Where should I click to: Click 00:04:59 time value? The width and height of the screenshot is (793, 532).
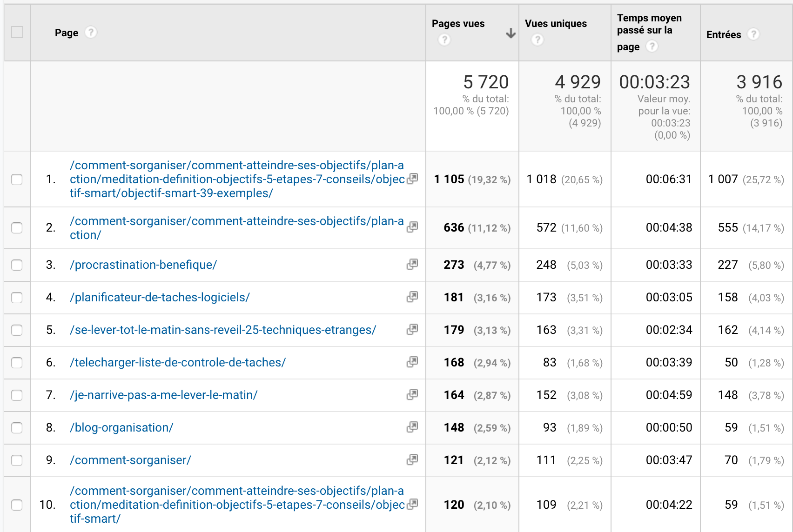coord(669,395)
